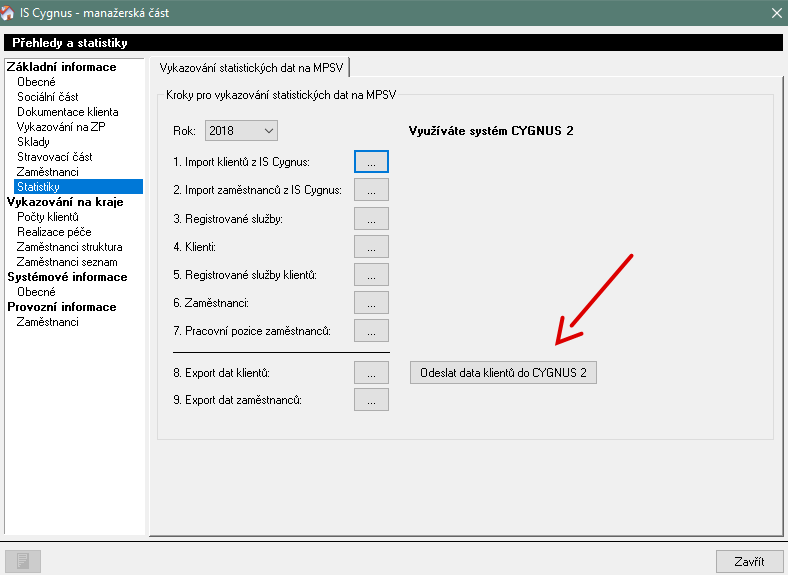
Task: Click the Zavřít button
Action: coord(749,561)
